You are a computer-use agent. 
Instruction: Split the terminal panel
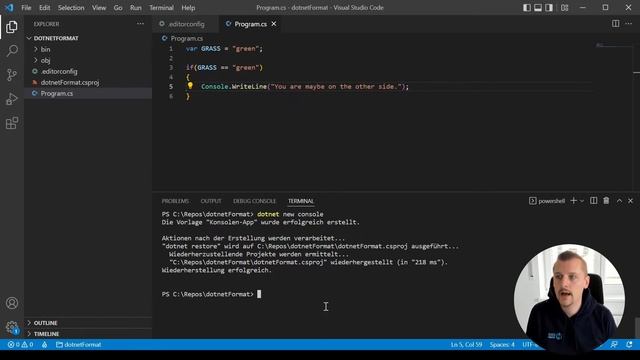click(593, 200)
